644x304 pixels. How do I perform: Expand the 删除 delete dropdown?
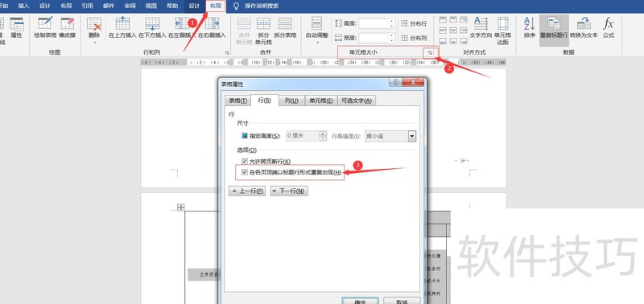[94, 42]
